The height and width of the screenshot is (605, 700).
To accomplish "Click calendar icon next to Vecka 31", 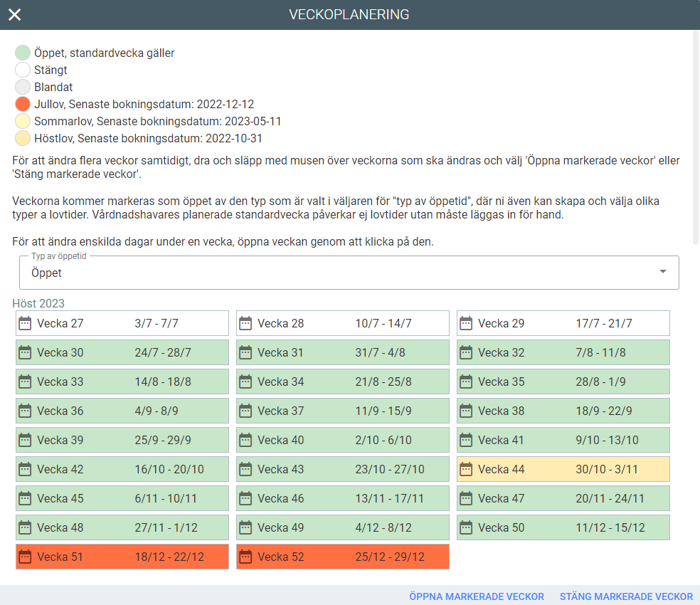I will click(245, 353).
